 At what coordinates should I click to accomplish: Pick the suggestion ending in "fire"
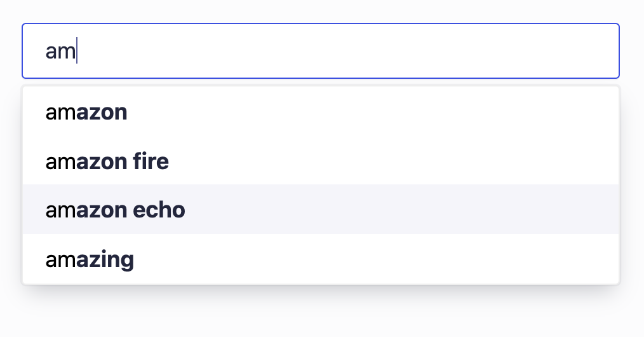pyautogui.click(x=107, y=162)
